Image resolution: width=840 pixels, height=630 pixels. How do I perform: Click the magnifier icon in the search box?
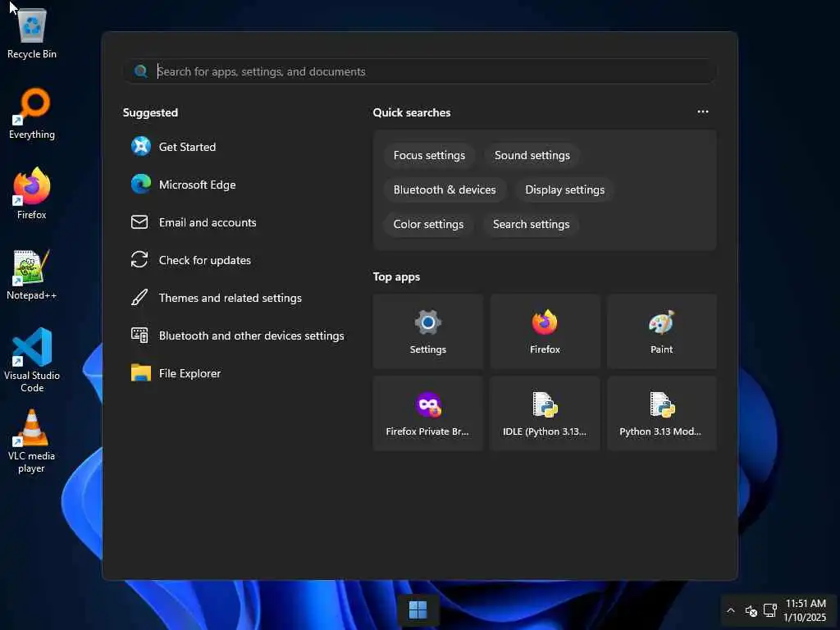[x=141, y=71]
